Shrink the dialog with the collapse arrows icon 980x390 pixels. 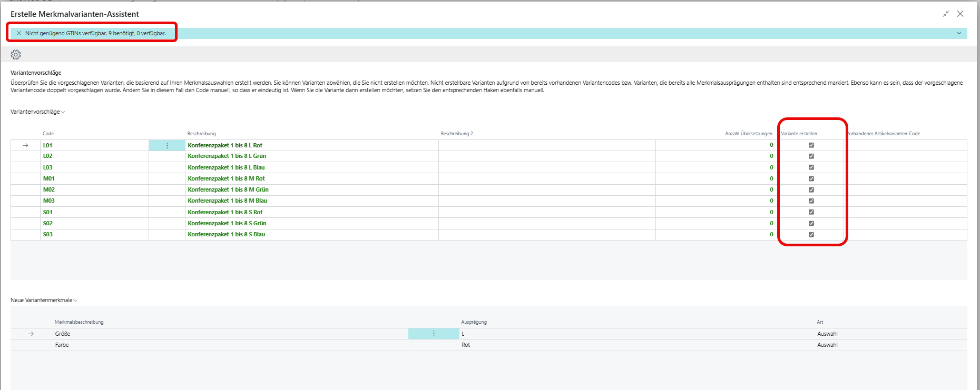click(x=946, y=14)
